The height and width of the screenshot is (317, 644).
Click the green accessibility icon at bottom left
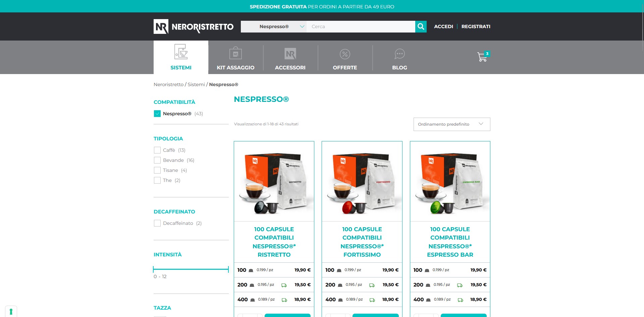click(11, 311)
